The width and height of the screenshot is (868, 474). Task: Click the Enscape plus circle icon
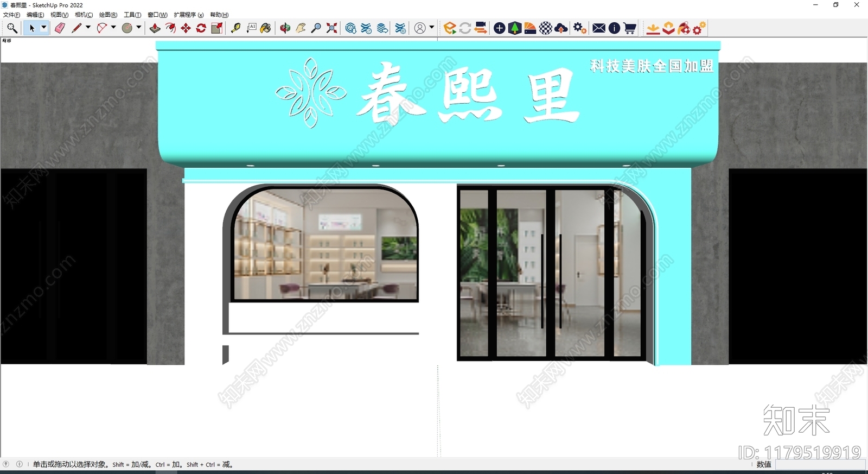(x=500, y=28)
